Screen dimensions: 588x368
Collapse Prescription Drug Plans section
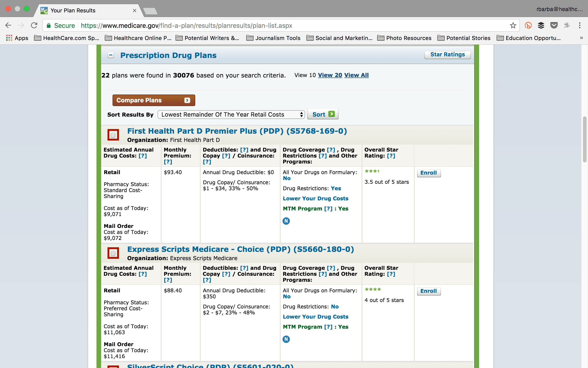[x=110, y=55]
